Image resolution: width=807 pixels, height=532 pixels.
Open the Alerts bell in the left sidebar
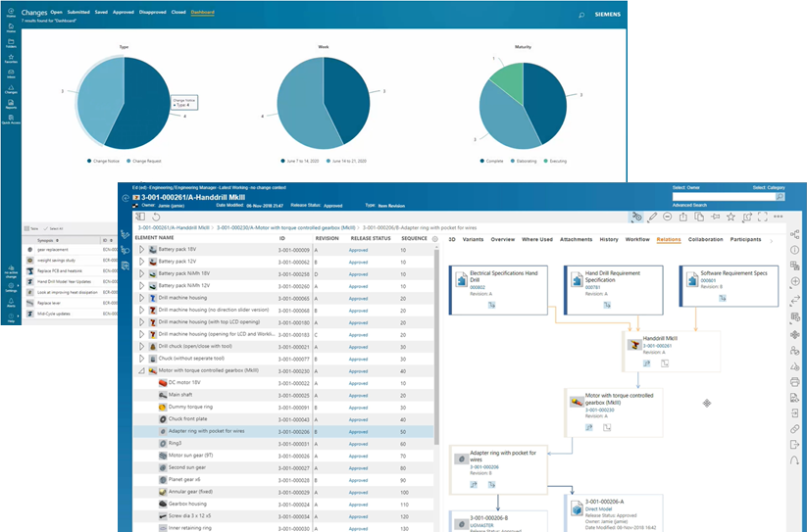point(11,302)
